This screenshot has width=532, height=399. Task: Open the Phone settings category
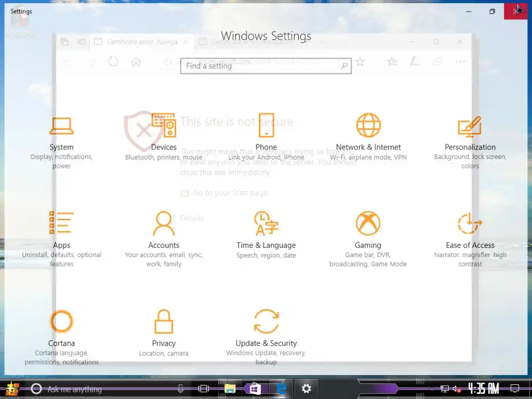point(267,137)
